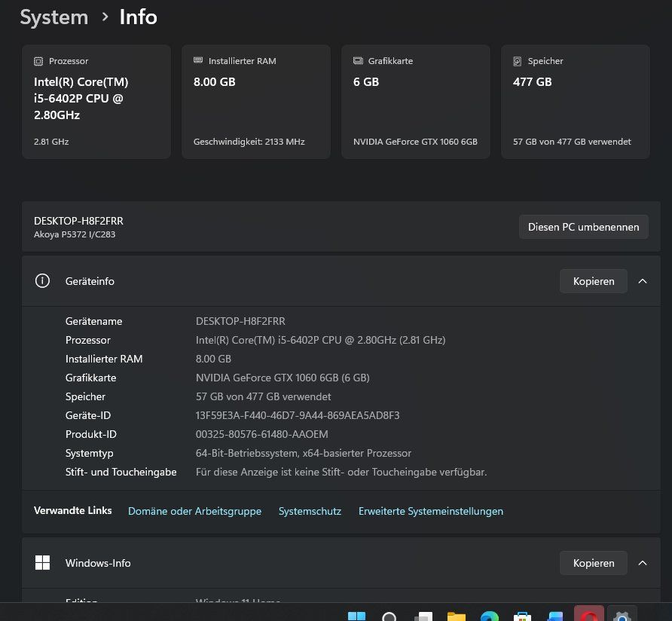Click the NVIDIA GeForce GTX 1060 6GB text in Grafikkarte card
Image resolution: width=672 pixels, height=621 pixels.
coord(415,142)
